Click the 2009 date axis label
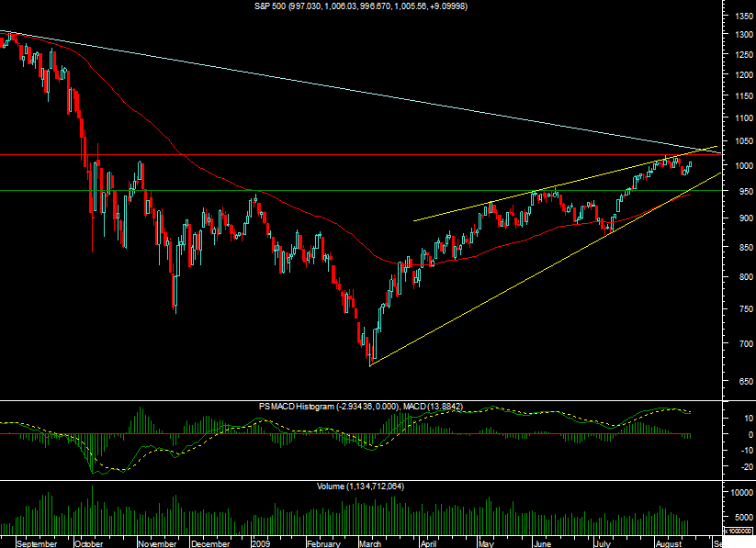This screenshot has width=756, height=548. pyautogui.click(x=261, y=543)
